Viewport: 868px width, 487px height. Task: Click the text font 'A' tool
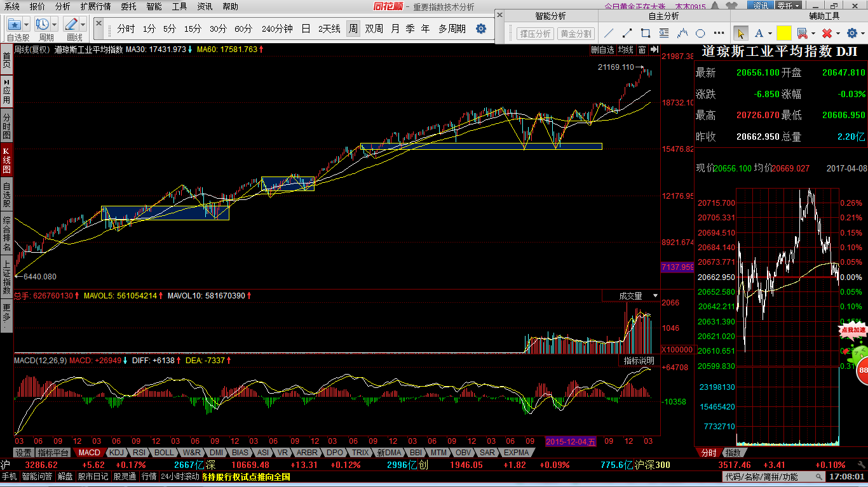tap(759, 33)
